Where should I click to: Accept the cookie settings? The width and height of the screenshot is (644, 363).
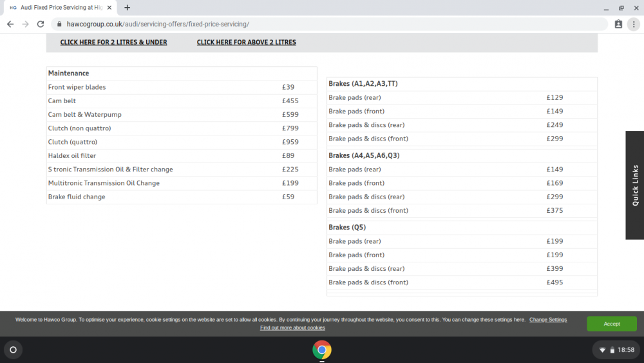[x=612, y=324]
